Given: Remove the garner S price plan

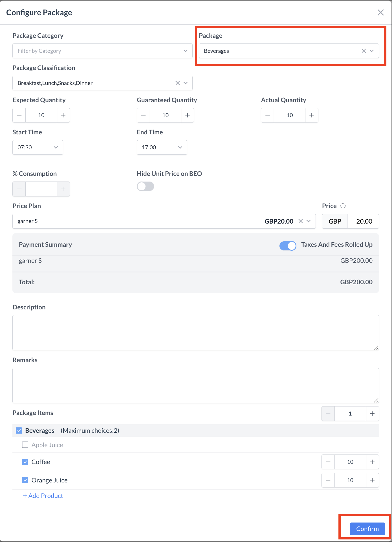Looking at the screenshot, I should pos(301,221).
